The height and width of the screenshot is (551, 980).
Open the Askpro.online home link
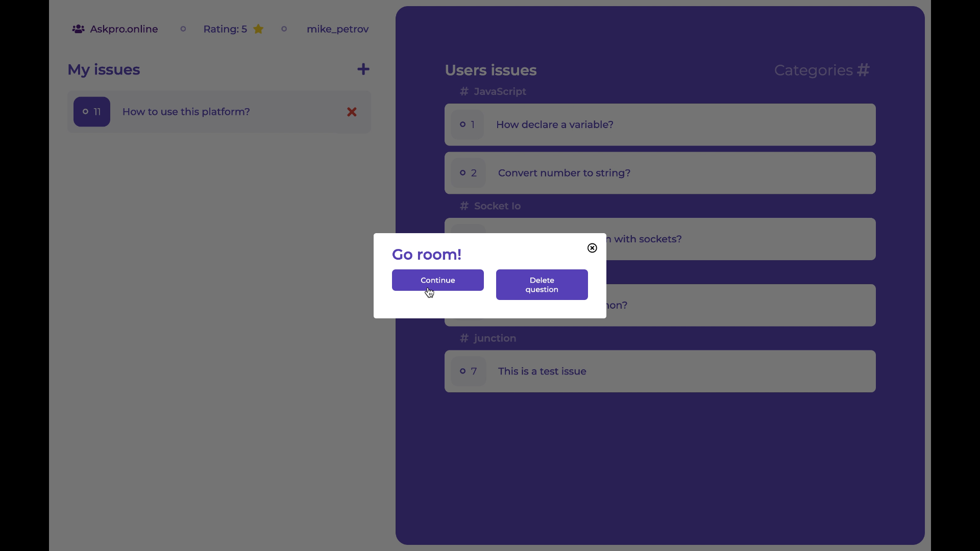coord(124,29)
